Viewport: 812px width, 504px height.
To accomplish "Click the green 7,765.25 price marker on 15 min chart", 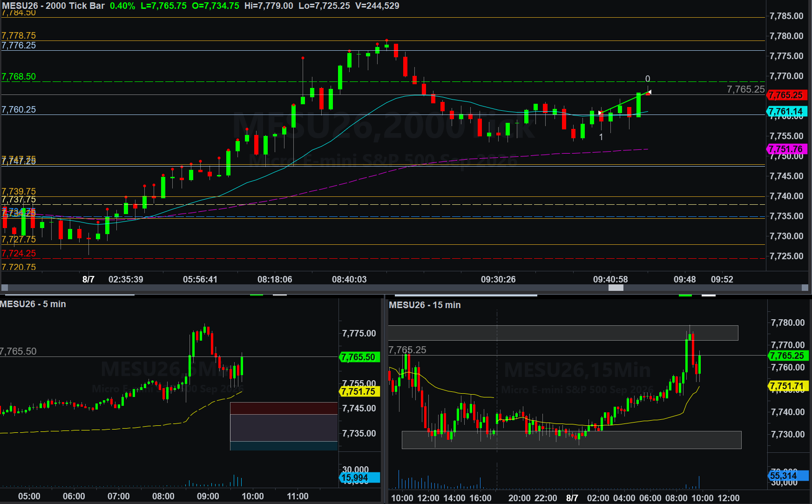I will 789,356.
